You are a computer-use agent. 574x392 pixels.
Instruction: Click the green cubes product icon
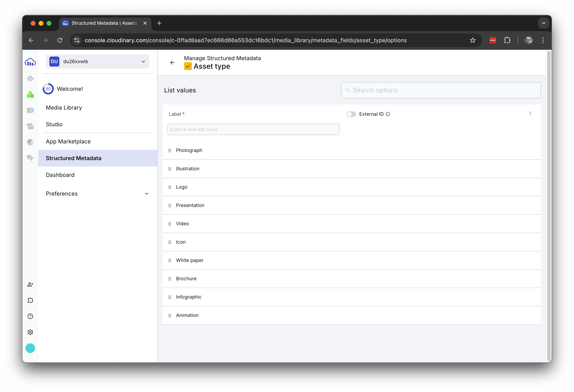tap(30, 94)
